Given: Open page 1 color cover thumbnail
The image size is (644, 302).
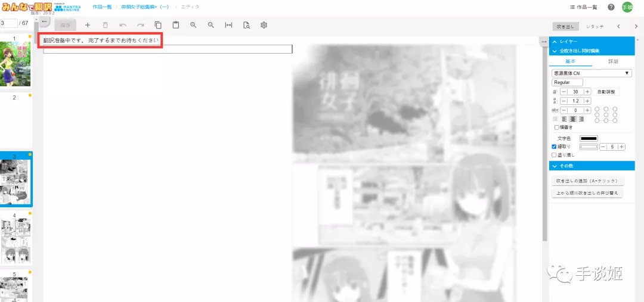Looking at the screenshot, I should point(15,64).
